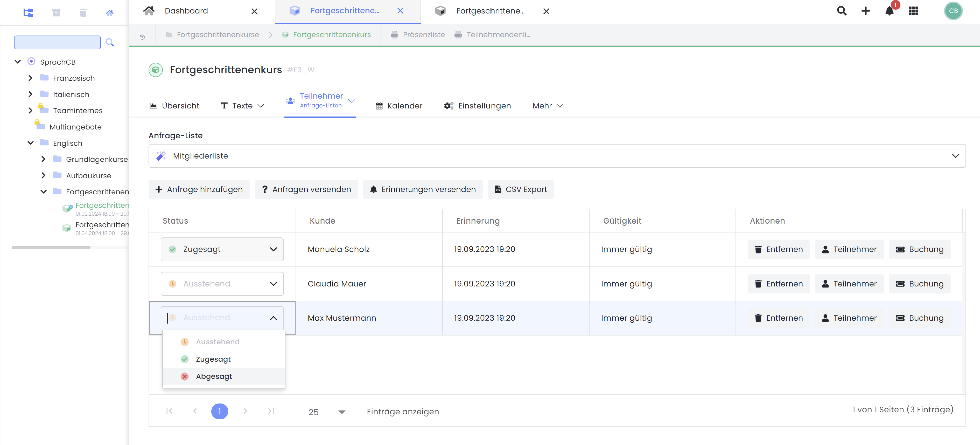Switch to the Kalender tab
The image size is (980, 445).
click(x=399, y=106)
